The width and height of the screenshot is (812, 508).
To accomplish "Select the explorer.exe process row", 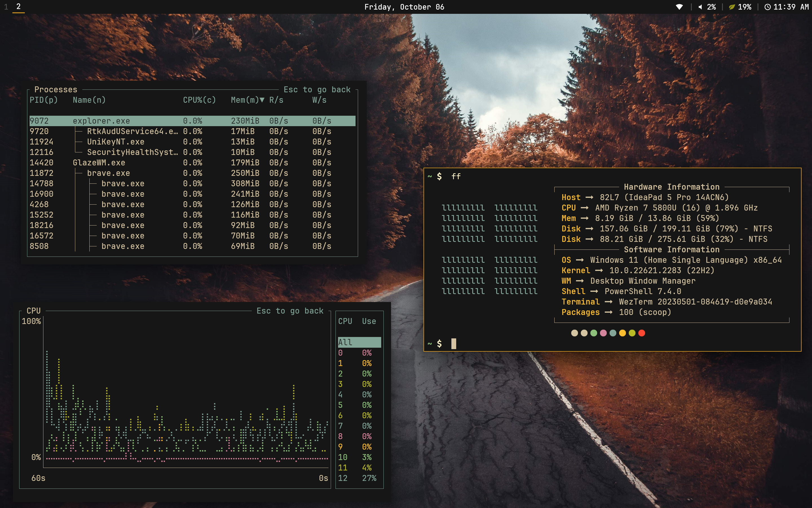I will point(192,121).
